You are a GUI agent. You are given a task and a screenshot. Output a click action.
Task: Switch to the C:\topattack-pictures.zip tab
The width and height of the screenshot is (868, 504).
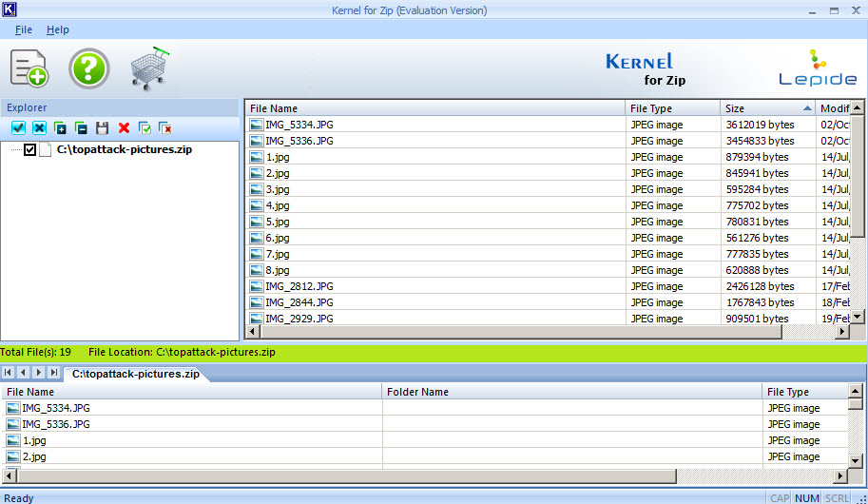(136, 374)
